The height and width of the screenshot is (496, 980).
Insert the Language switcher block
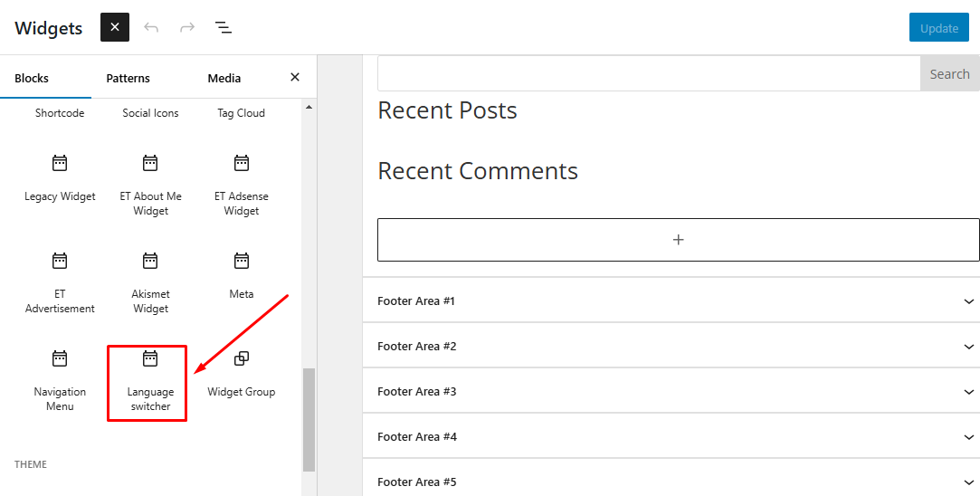pyautogui.click(x=150, y=380)
